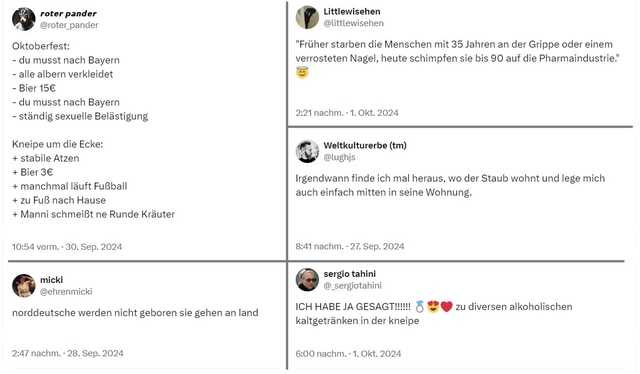
Task: Open the @littlewisehen handle link
Action: coord(353,23)
